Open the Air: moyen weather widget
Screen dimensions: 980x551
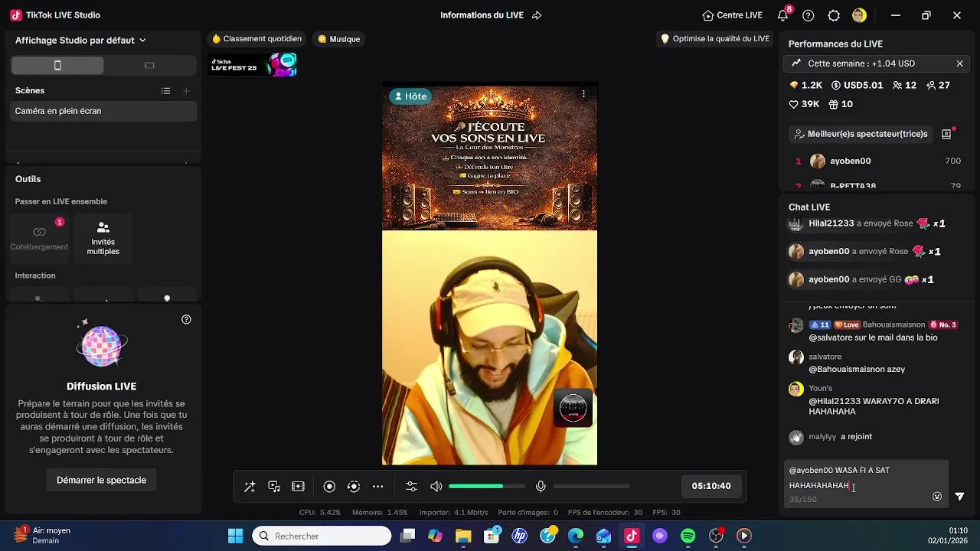43,536
